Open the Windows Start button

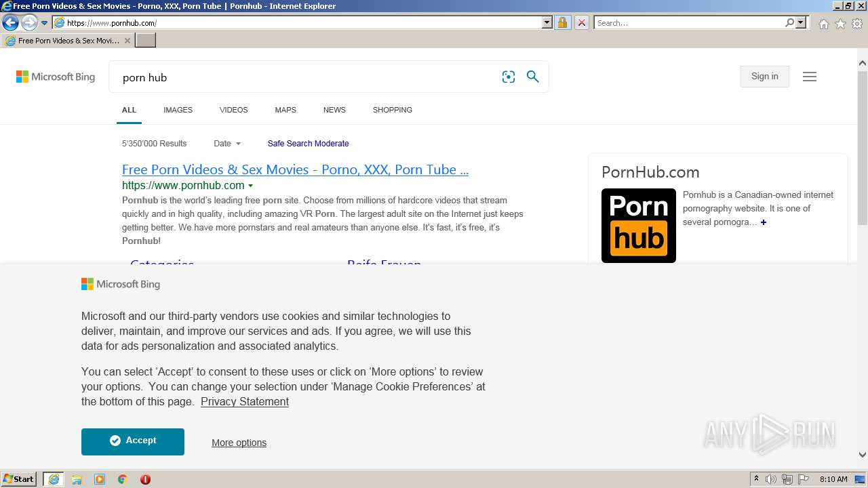click(19, 479)
